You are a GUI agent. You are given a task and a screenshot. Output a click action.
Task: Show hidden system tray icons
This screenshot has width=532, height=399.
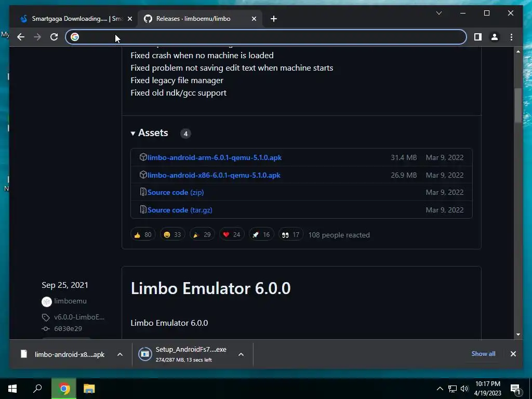440,389
